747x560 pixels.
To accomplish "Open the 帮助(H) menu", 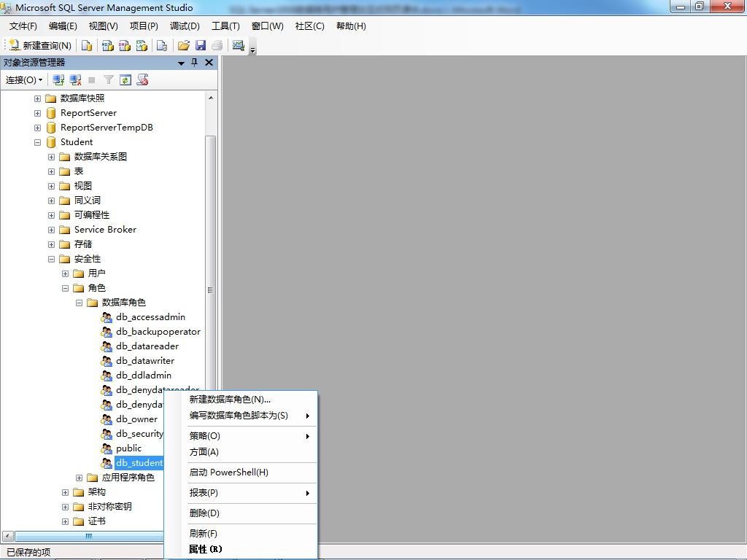I will click(x=351, y=26).
